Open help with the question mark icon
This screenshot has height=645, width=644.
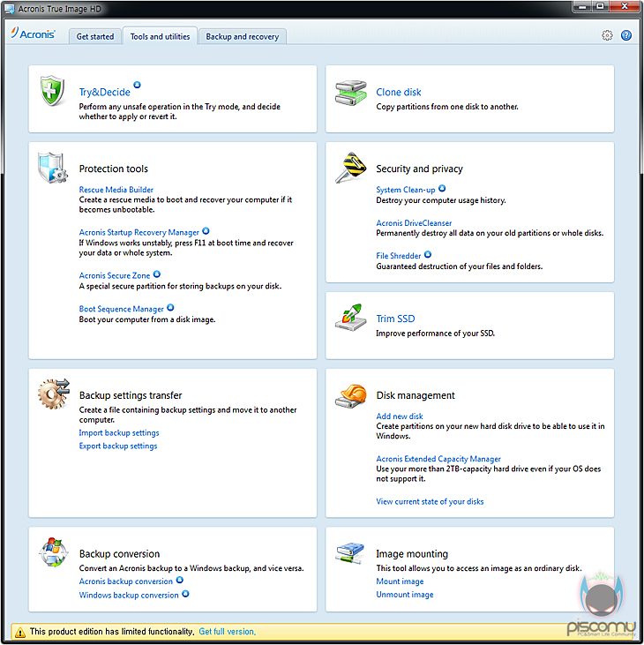pos(625,35)
